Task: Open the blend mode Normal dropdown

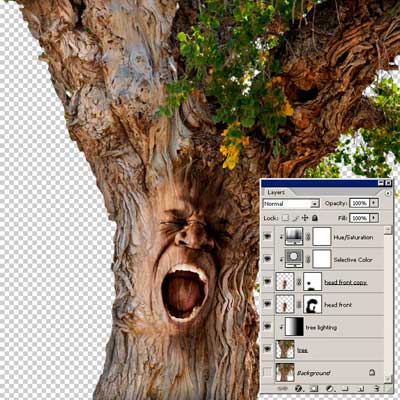Action: pos(291,203)
